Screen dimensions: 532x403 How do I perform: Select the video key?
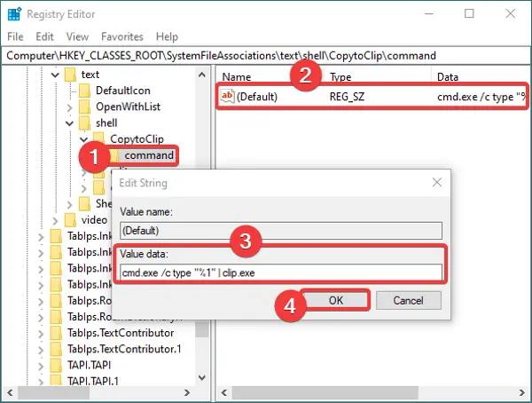pos(94,220)
